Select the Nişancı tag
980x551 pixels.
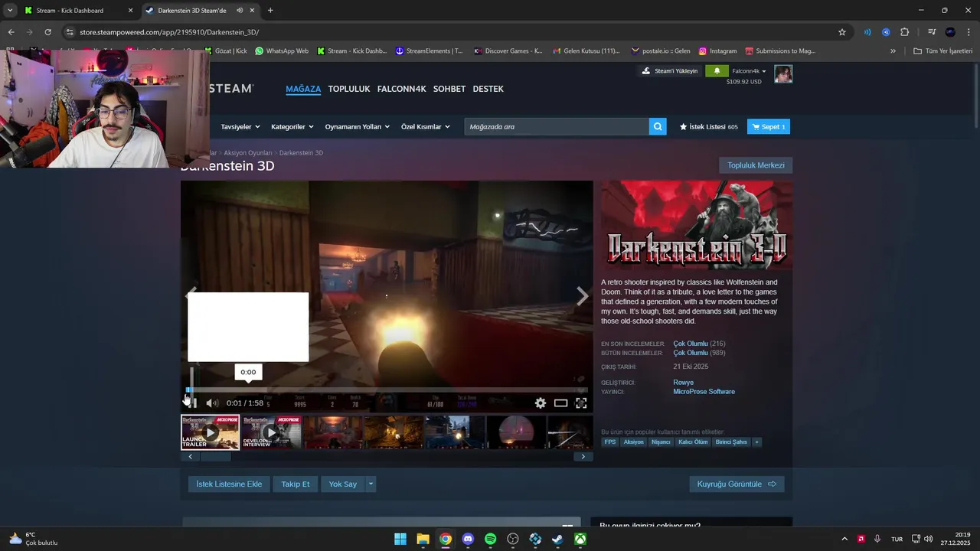click(x=660, y=442)
